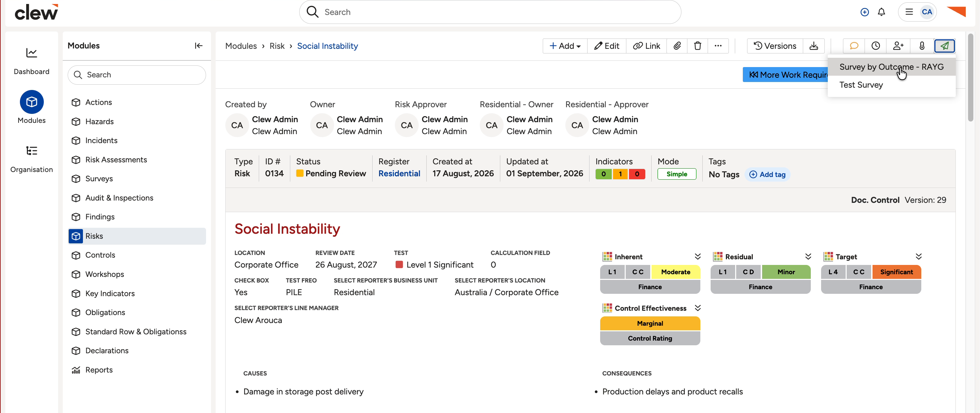
Task: Click the thermometer icon in toolbar
Action: click(x=922, y=46)
